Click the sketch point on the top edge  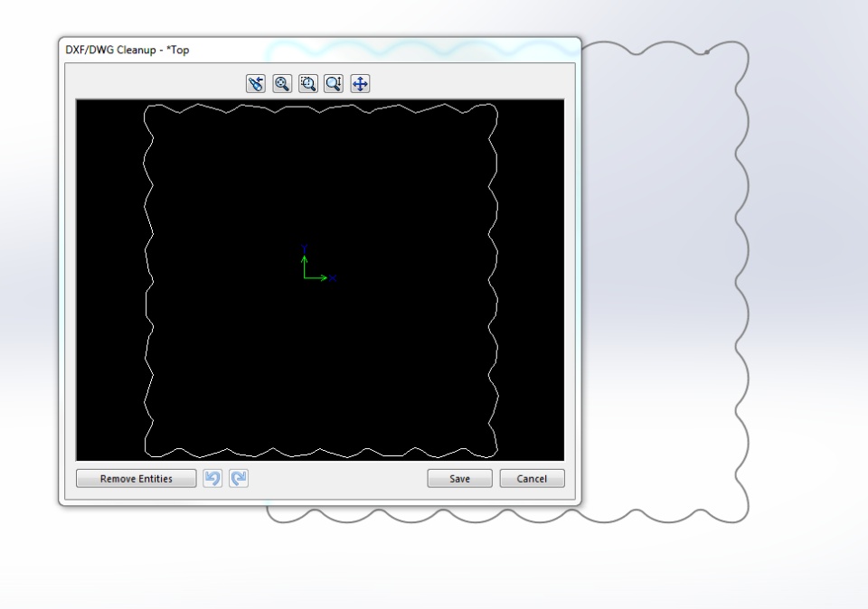(707, 52)
